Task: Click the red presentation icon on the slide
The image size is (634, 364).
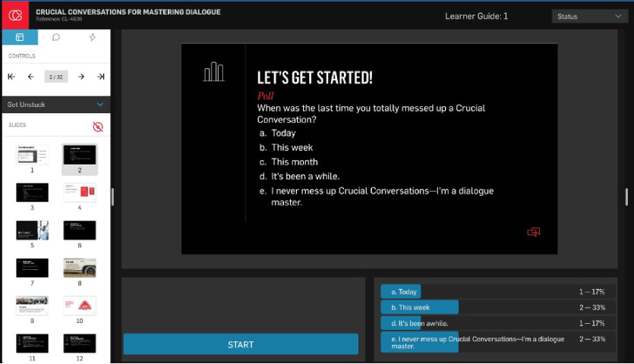Action: [533, 232]
